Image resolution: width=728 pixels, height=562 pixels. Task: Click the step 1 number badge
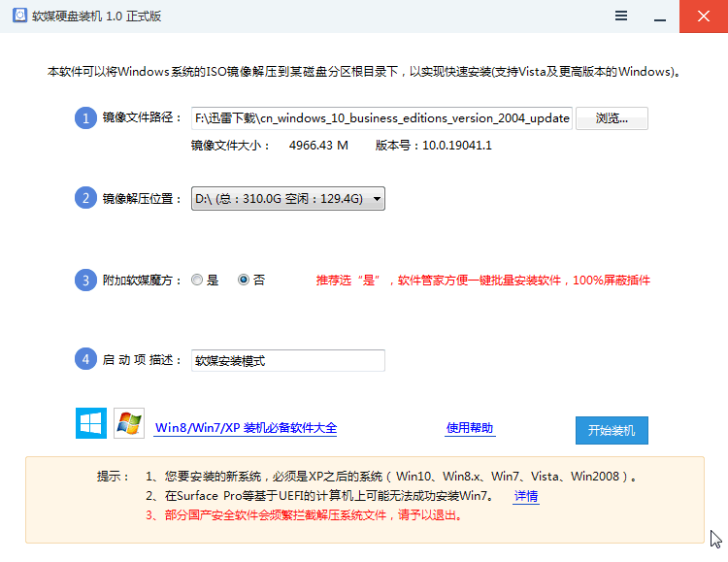(86, 118)
